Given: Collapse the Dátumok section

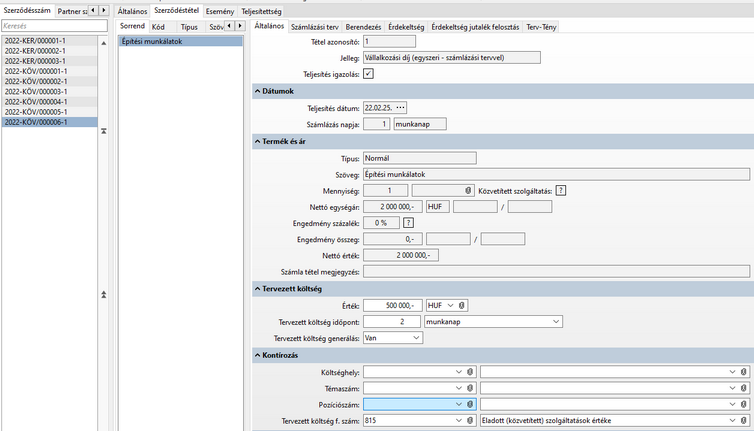Looking at the screenshot, I should tap(260, 91).
